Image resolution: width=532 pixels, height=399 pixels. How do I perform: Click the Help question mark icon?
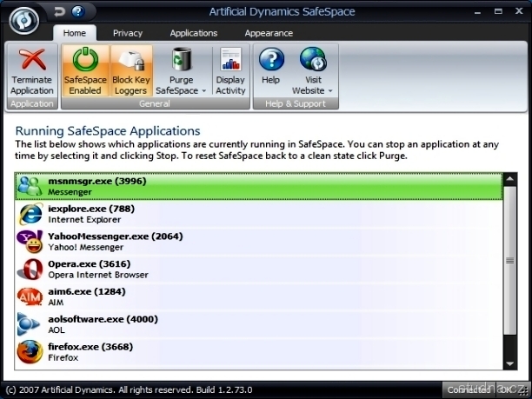pyautogui.click(x=271, y=60)
